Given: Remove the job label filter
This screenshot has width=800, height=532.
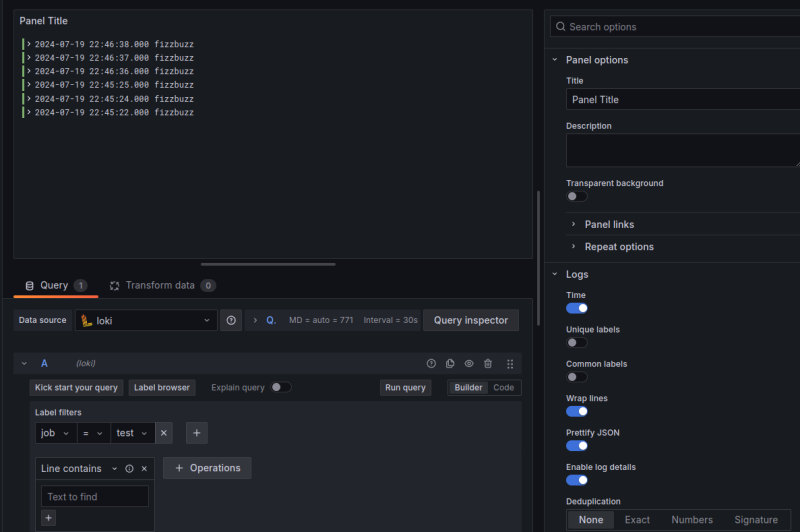Looking at the screenshot, I should click(165, 433).
